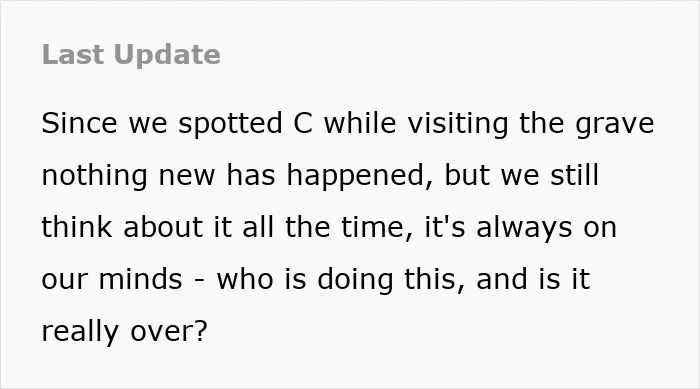The width and height of the screenshot is (700, 389).
Task: Click the dash after "our minds"
Action: (200, 282)
